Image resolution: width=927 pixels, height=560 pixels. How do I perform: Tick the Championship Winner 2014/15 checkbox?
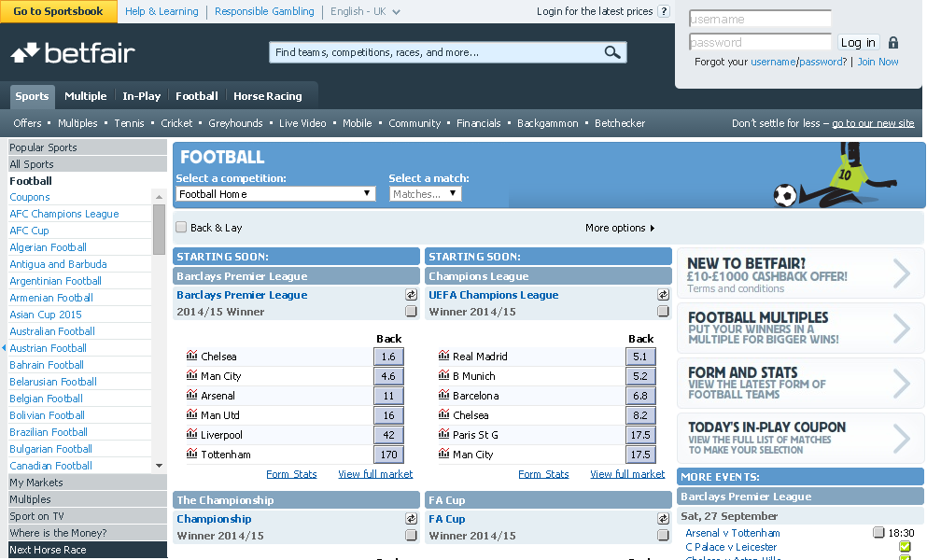pyautogui.click(x=411, y=535)
